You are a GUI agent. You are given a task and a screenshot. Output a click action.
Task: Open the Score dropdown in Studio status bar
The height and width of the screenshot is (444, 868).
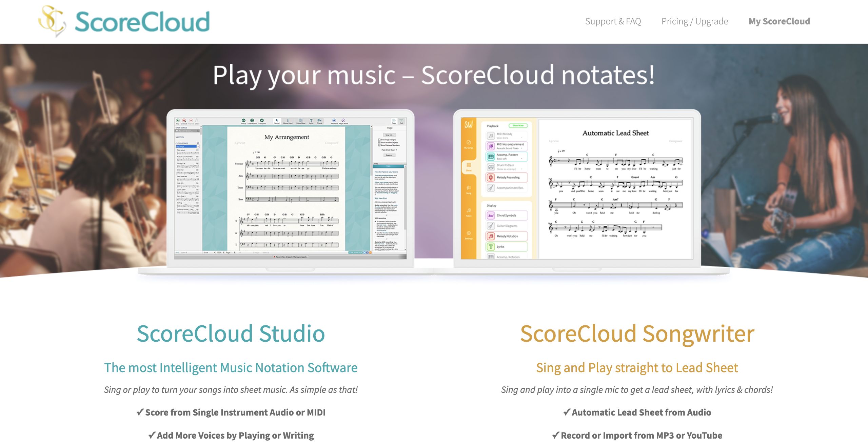click(209, 253)
